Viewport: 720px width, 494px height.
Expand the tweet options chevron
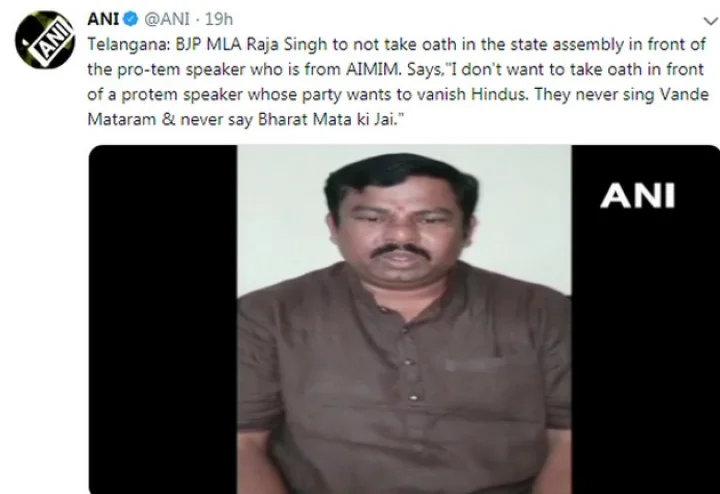[x=710, y=21]
